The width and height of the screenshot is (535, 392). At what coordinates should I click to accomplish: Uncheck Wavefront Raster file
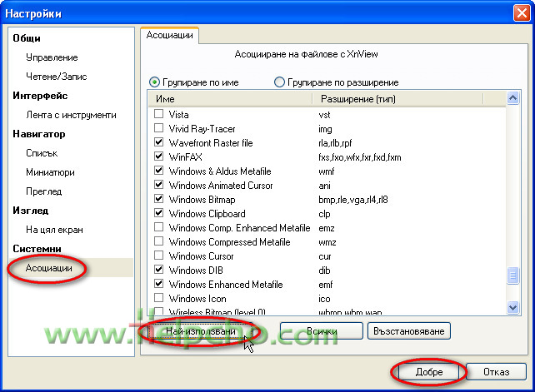pyautogui.click(x=158, y=141)
